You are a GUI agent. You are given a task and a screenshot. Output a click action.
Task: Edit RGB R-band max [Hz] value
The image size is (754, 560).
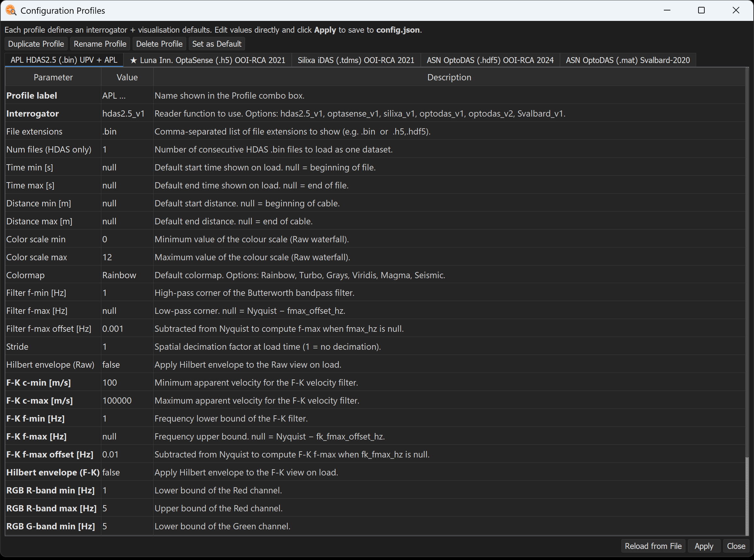coord(127,508)
